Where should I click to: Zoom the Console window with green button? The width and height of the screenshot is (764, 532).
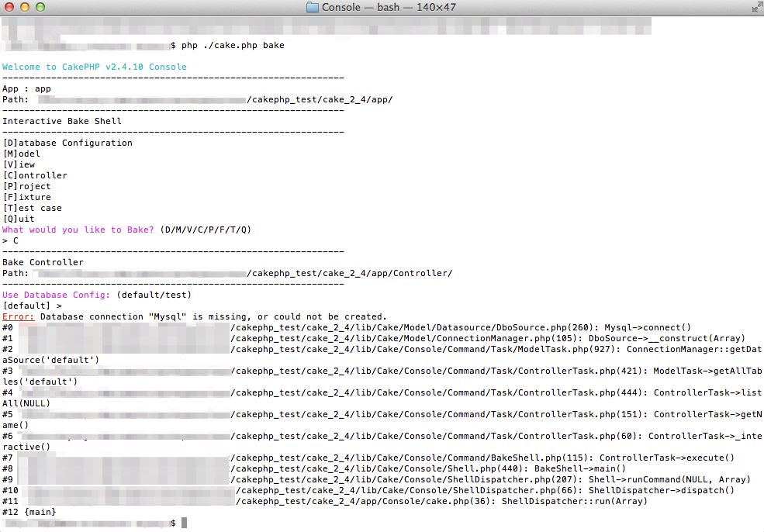(40, 7)
